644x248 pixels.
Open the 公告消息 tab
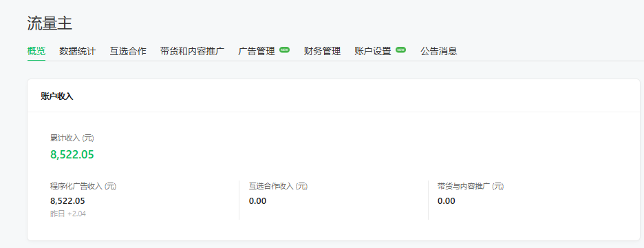click(x=439, y=52)
